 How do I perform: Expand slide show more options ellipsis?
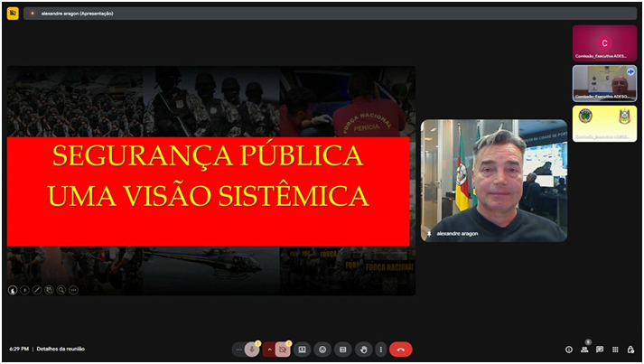(73, 290)
